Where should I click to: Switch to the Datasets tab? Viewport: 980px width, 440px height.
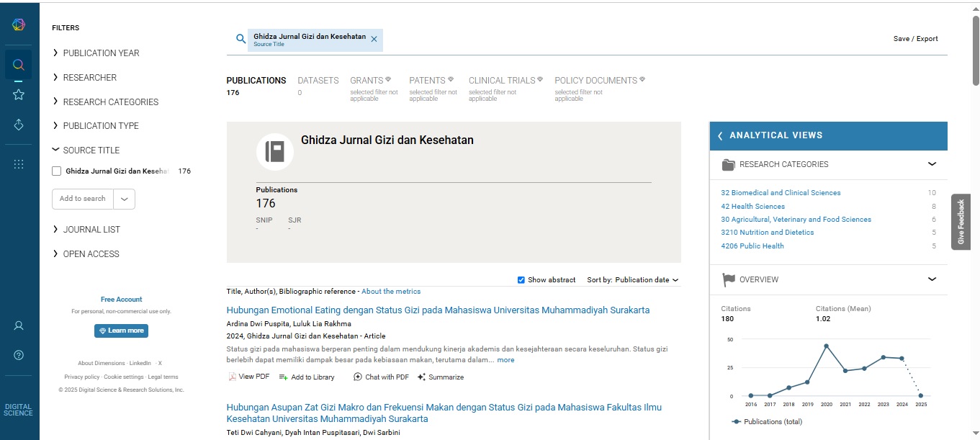(318, 81)
